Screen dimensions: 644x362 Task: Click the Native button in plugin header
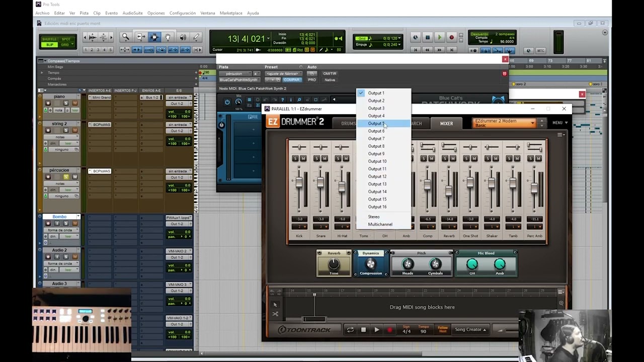tap(330, 80)
